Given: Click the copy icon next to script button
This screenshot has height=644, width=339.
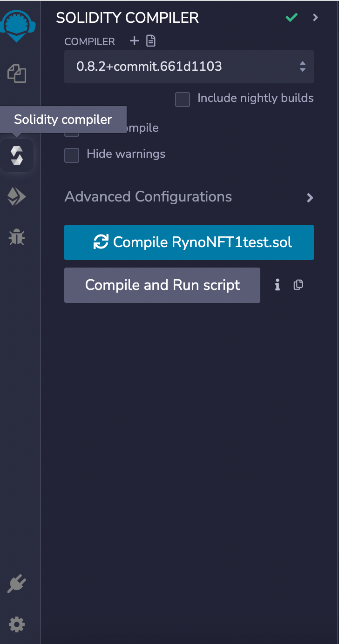Looking at the screenshot, I should pos(298,285).
